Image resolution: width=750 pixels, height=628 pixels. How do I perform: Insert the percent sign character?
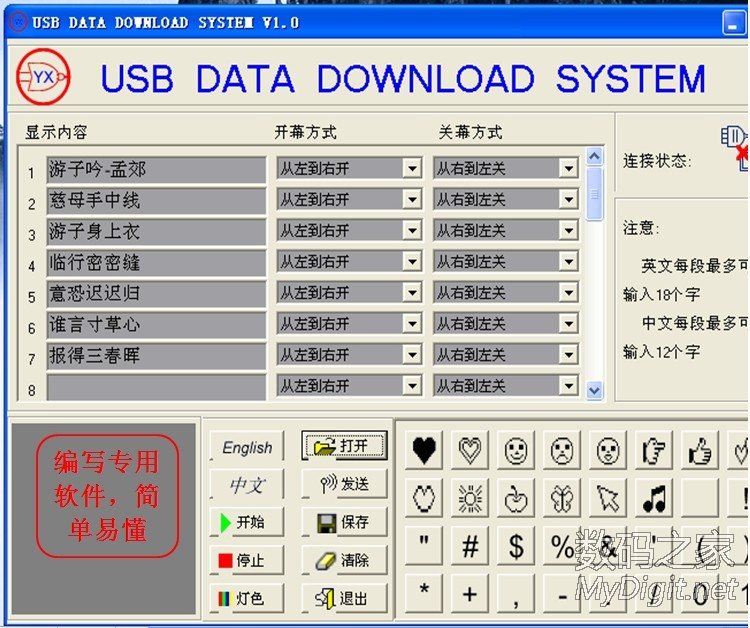point(562,546)
